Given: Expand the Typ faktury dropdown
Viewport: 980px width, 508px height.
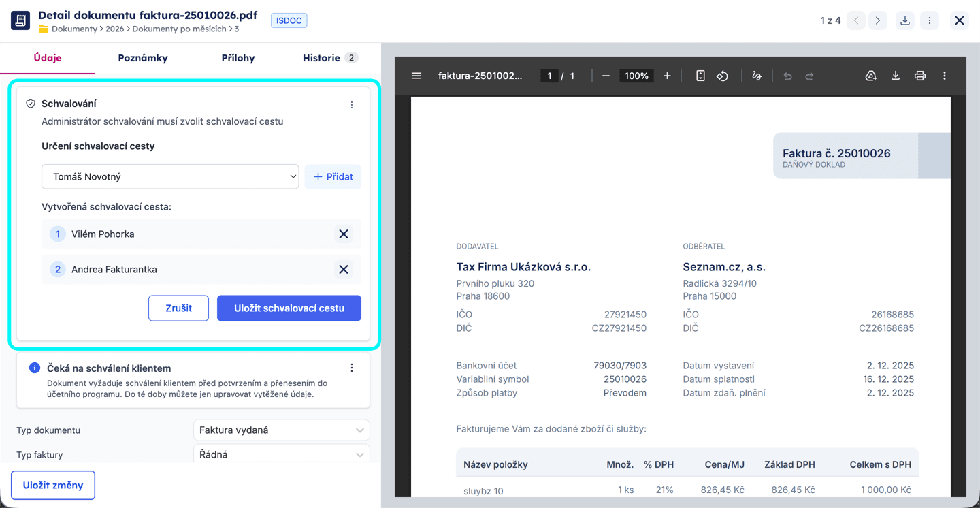Looking at the screenshot, I should click(x=282, y=454).
